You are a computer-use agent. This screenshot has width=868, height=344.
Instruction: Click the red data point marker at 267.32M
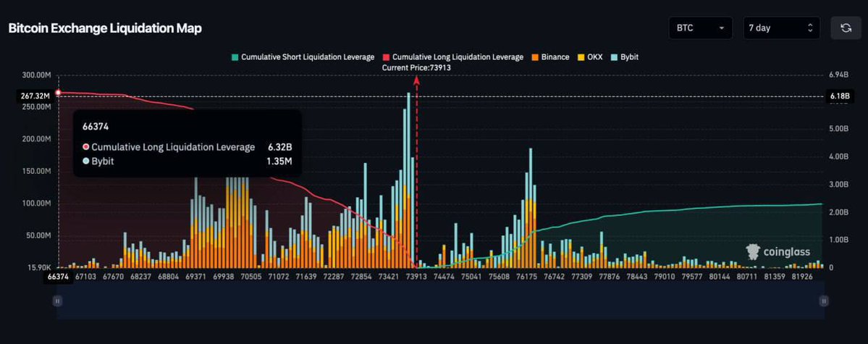(58, 93)
